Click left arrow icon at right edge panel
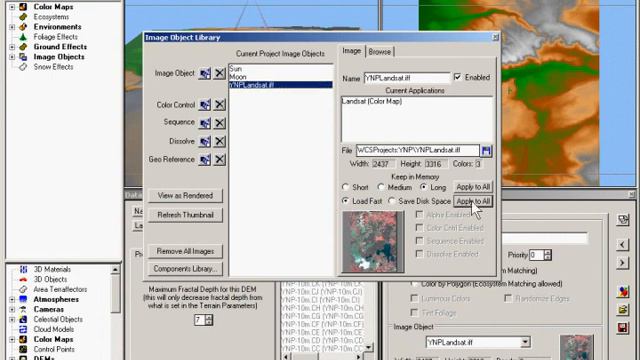The width and height of the screenshot is (640, 360). (x=622, y=244)
